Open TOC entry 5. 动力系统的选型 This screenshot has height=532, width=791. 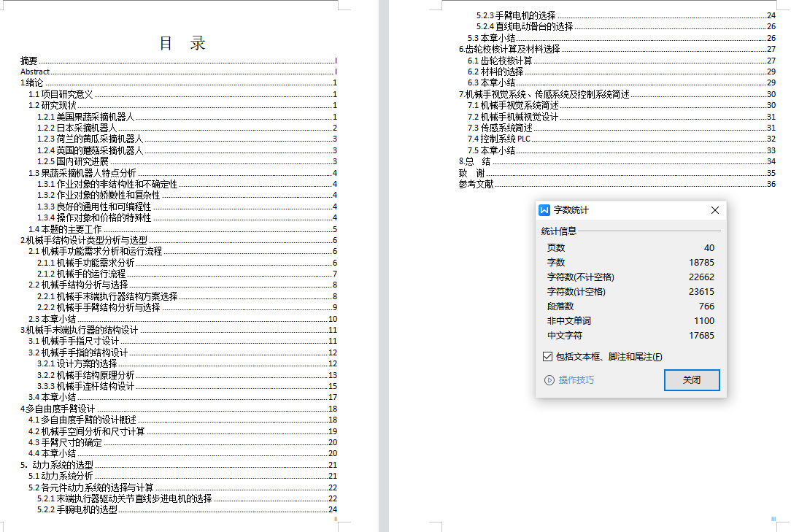click(x=179, y=465)
